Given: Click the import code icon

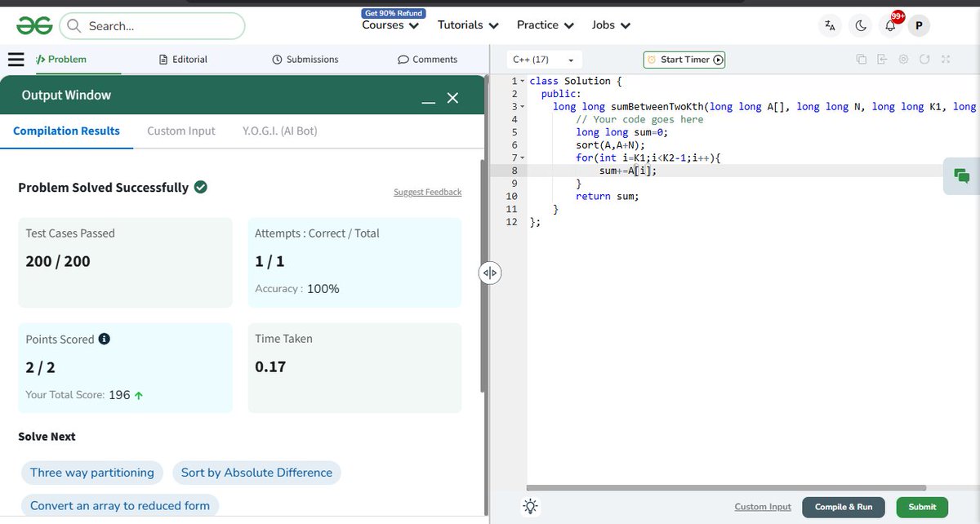Looking at the screenshot, I should (x=882, y=60).
